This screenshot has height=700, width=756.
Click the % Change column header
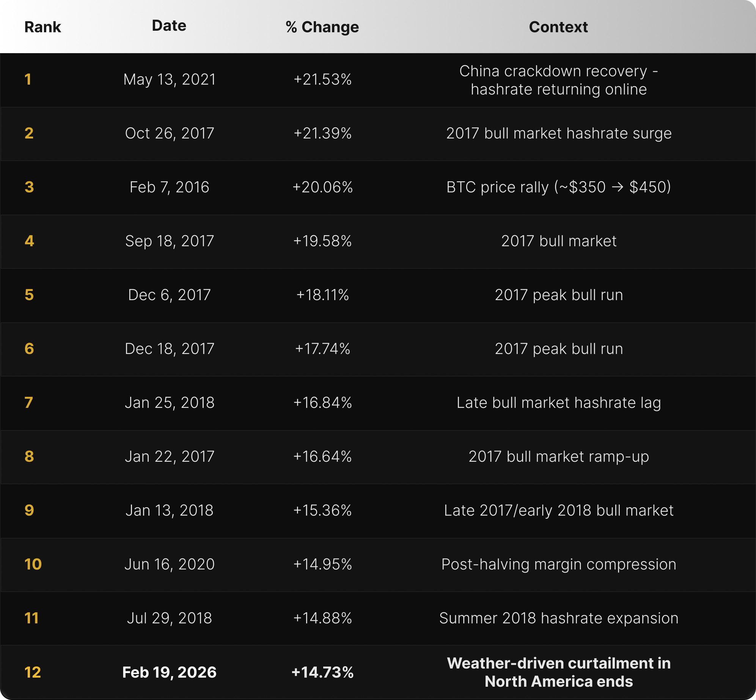coord(322,27)
